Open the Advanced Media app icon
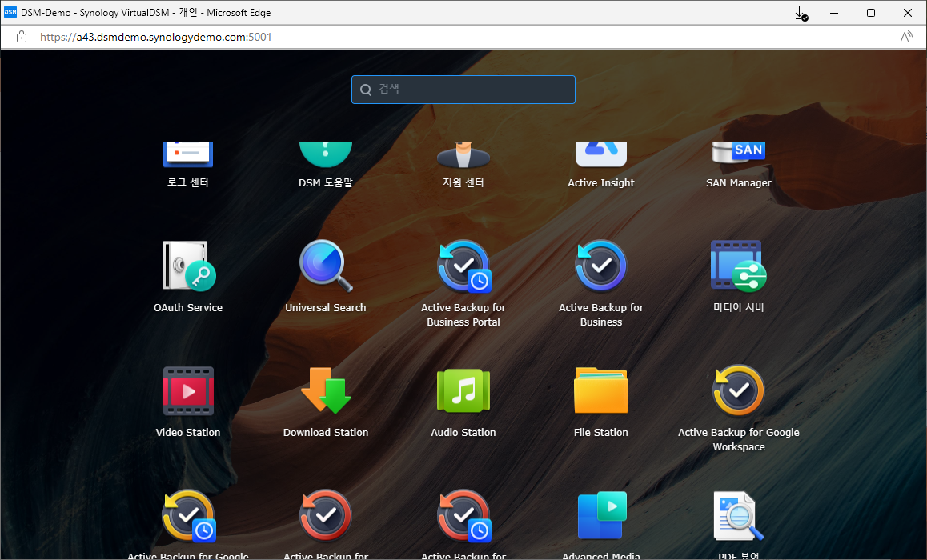 click(601, 516)
